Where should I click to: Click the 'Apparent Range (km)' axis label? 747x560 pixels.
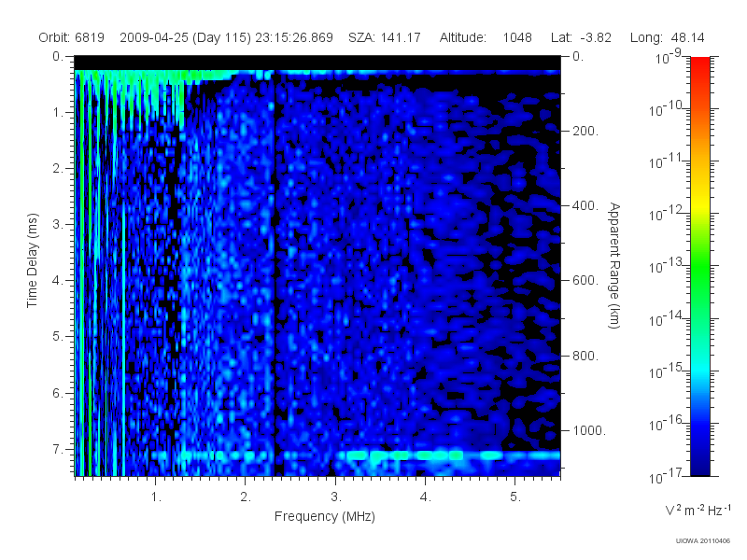[x=614, y=266]
